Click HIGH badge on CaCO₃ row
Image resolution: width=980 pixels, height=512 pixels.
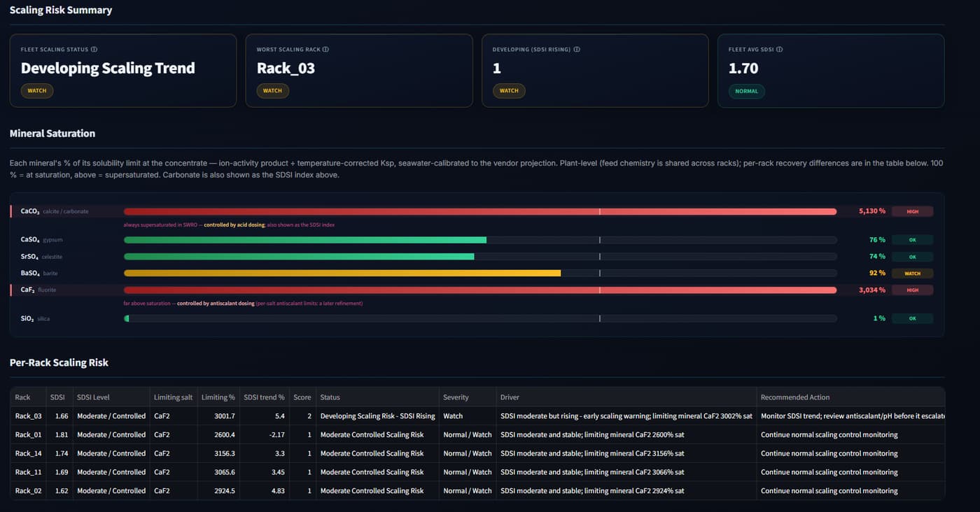[x=913, y=211]
